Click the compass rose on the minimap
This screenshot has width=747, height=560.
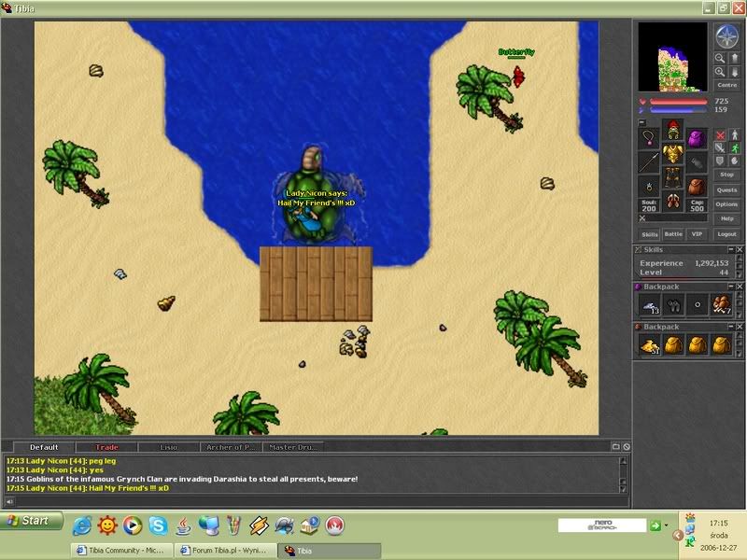[726, 36]
